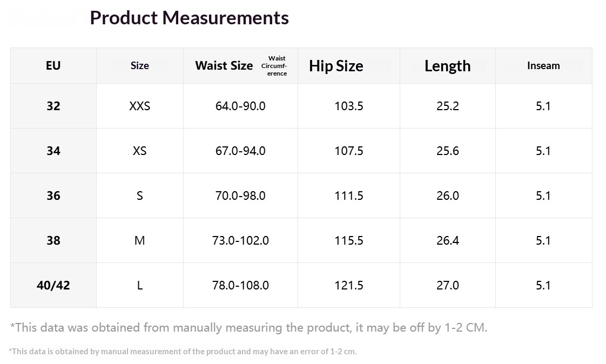The height and width of the screenshot is (364, 606).
Task: Click the Hip Size column header
Action: [x=336, y=66]
